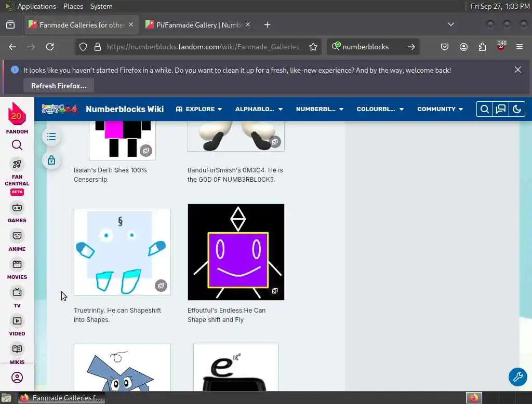This screenshot has width=532, height=404.
Task: Bookmark this page with star icon
Action: tap(313, 47)
